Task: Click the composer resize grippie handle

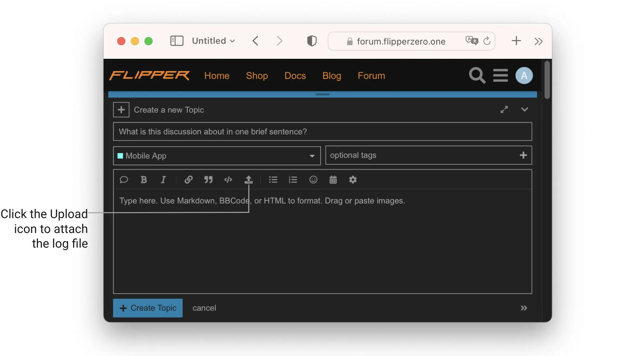Action: point(323,94)
